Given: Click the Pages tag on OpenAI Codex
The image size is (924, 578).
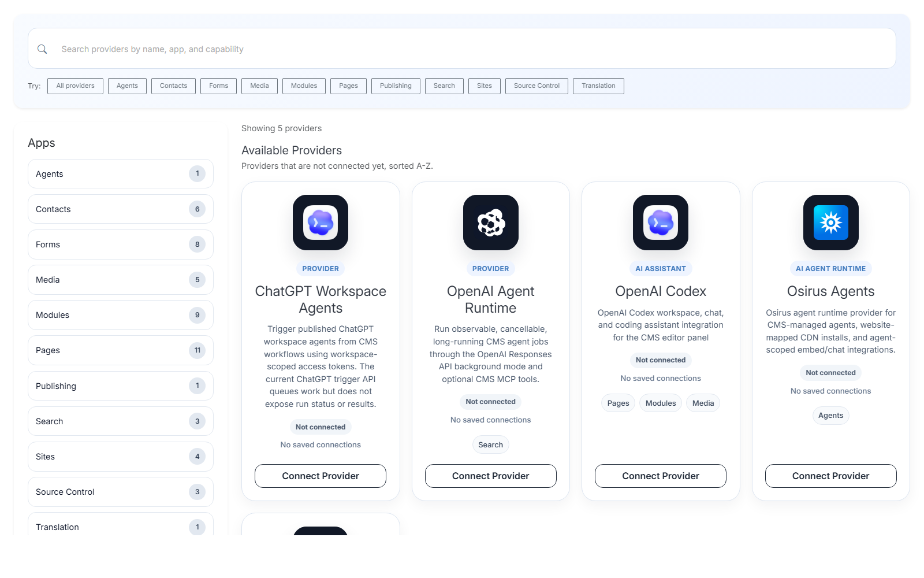Looking at the screenshot, I should (x=618, y=403).
